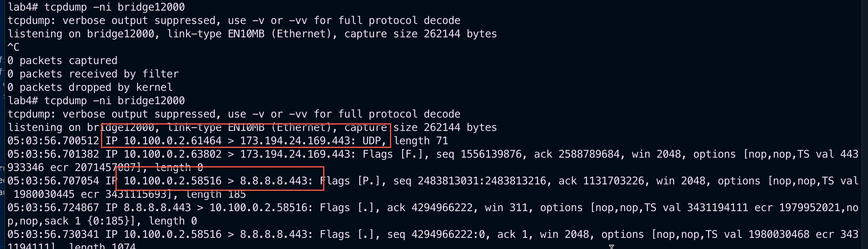
Task: Click 'seq 4294966222:0' in last packet
Action: point(436,234)
